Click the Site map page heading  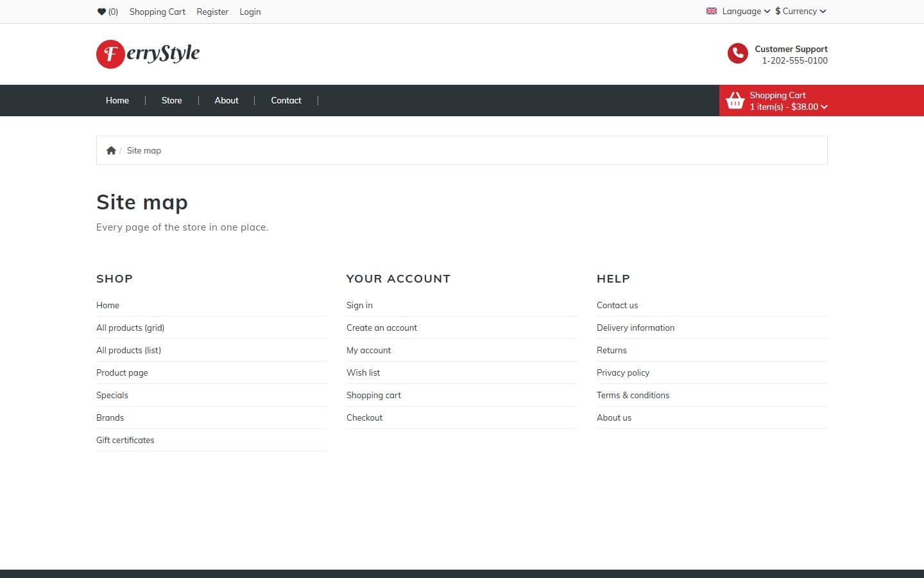(x=142, y=202)
